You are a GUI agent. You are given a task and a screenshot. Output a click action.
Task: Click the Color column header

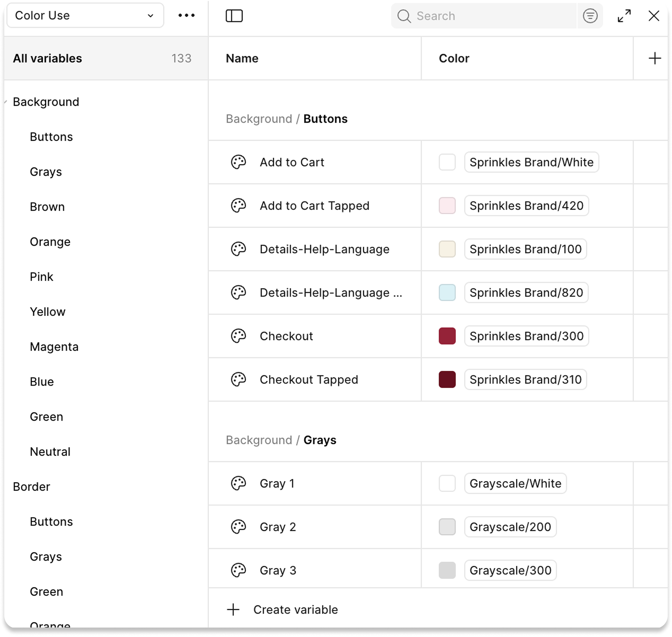point(454,58)
